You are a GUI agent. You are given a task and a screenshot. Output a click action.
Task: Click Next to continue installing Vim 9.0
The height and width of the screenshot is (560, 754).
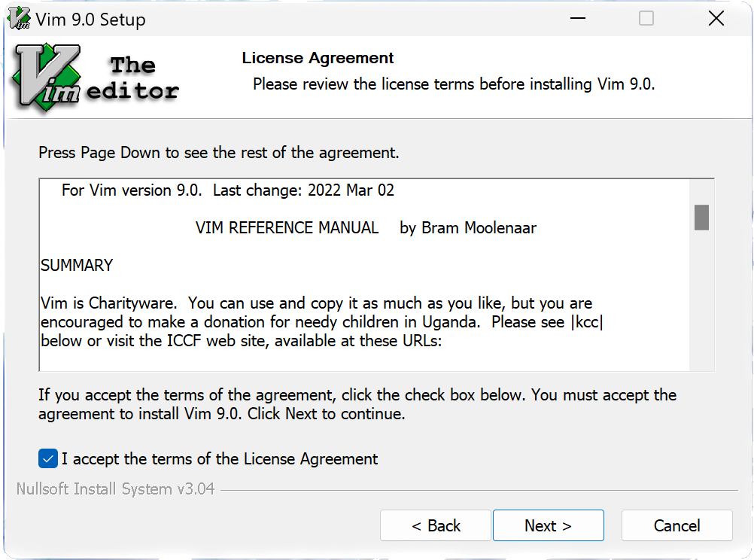(x=548, y=525)
